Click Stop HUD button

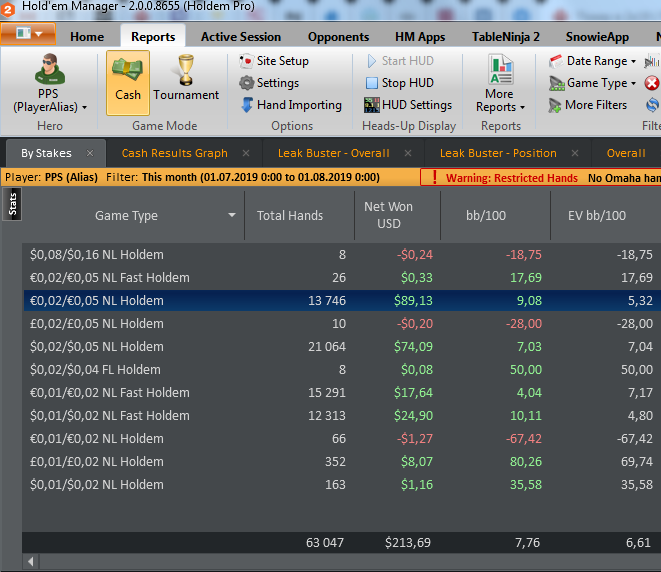[399, 83]
